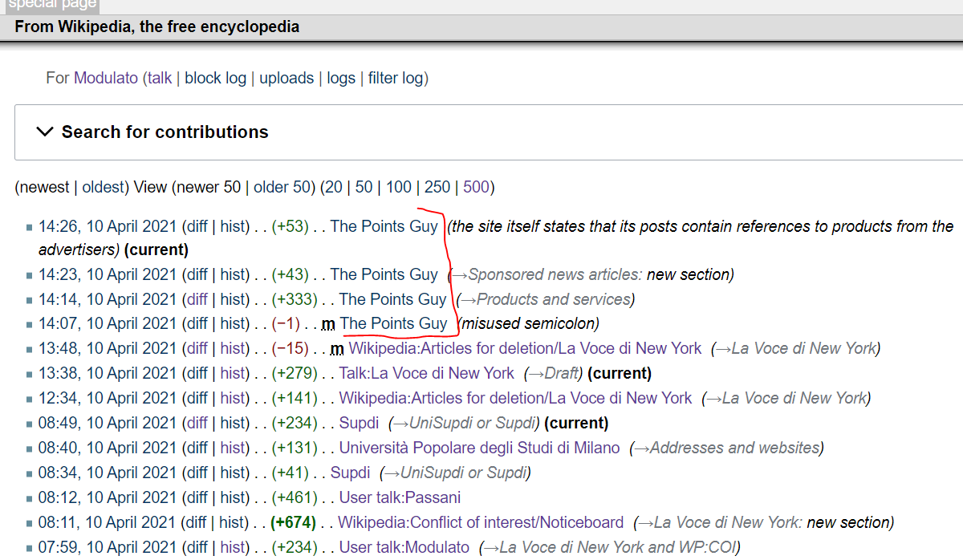Open User talk:Passani page

pyautogui.click(x=400, y=497)
